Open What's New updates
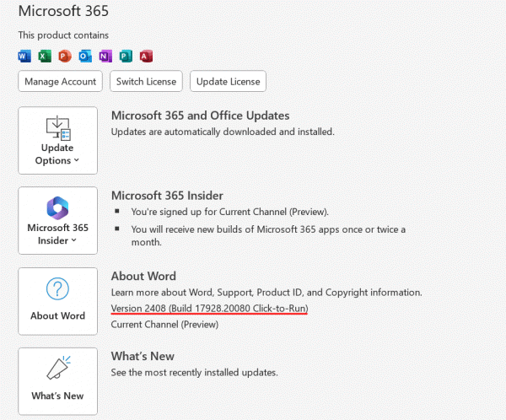 [x=57, y=381]
